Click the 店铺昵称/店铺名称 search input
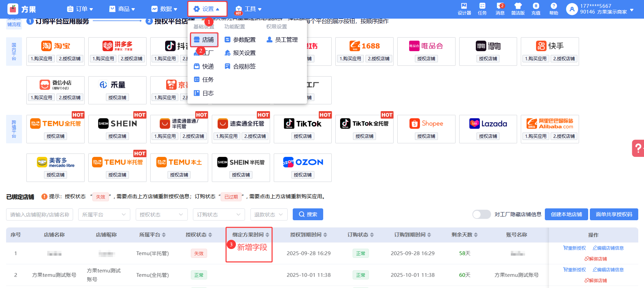 point(40,214)
